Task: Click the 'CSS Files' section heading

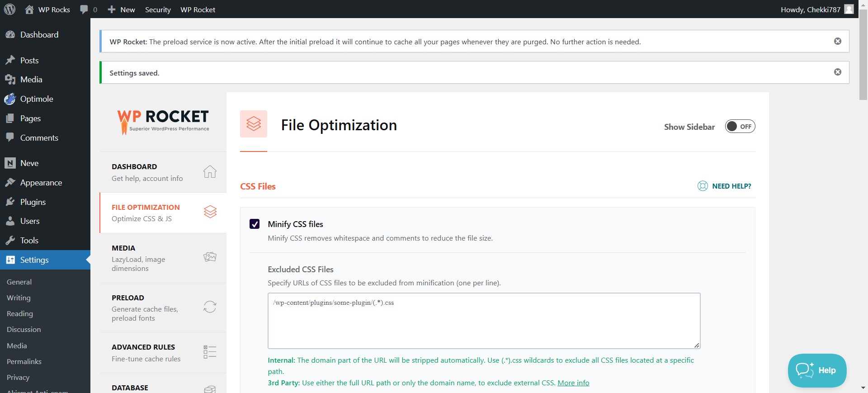Action: coord(258,186)
